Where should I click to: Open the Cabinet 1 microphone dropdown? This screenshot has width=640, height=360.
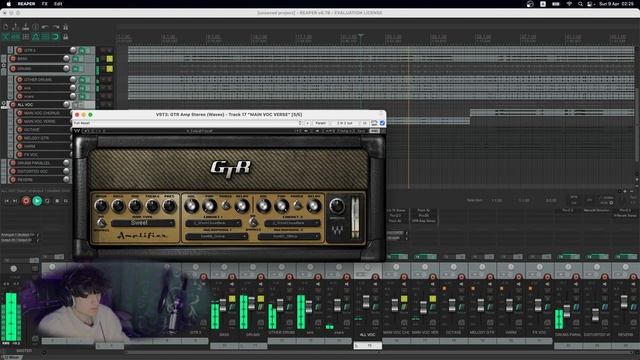click(x=216, y=236)
